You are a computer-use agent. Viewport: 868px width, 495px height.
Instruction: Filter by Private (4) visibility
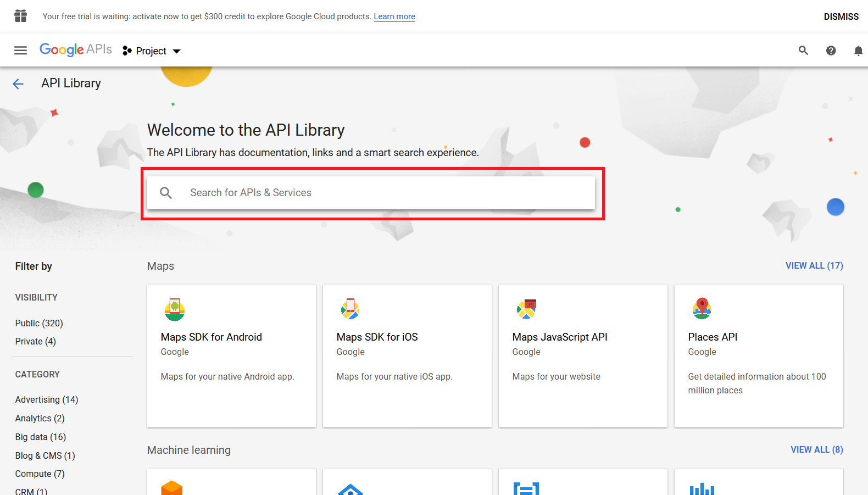pyautogui.click(x=36, y=341)
